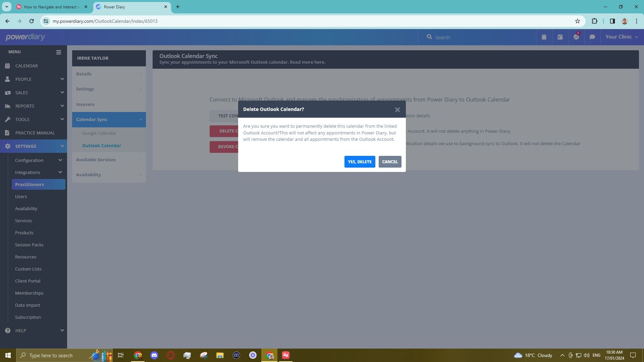Select Practitioners in the settings submenu

click(39, 184)
